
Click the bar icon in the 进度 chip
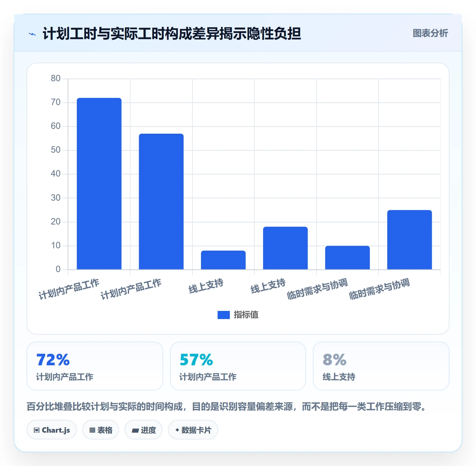[x=135, y=431]
